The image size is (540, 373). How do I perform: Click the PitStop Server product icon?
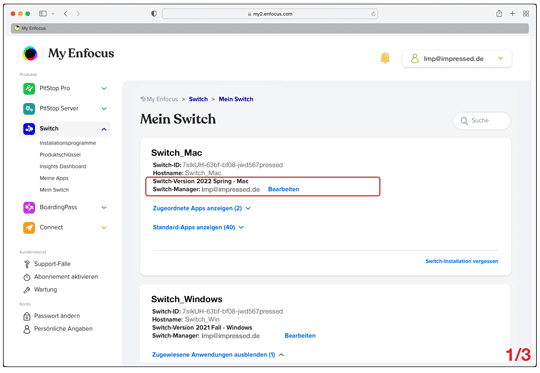[29, 109]
